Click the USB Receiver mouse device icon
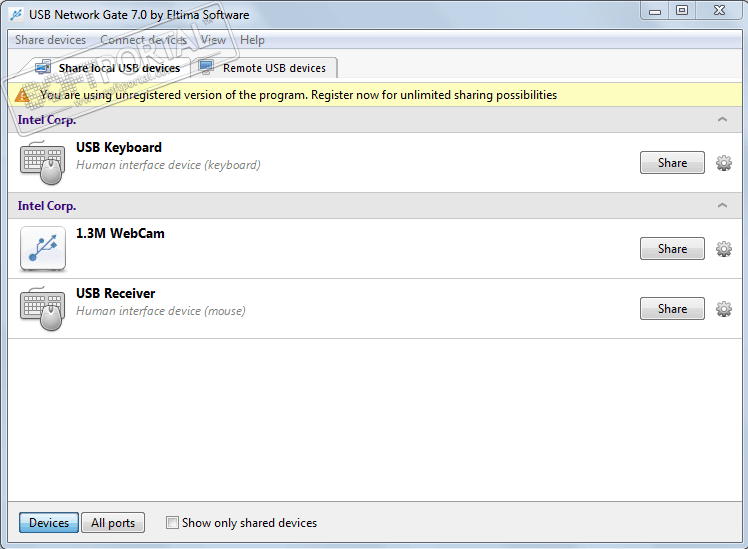 click(x=43, y=309)
